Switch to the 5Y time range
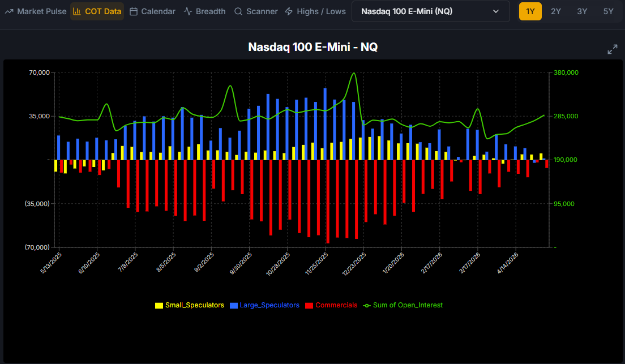This screenshot has width=625, height=364. pyautogui.click(x=608, y=11)
